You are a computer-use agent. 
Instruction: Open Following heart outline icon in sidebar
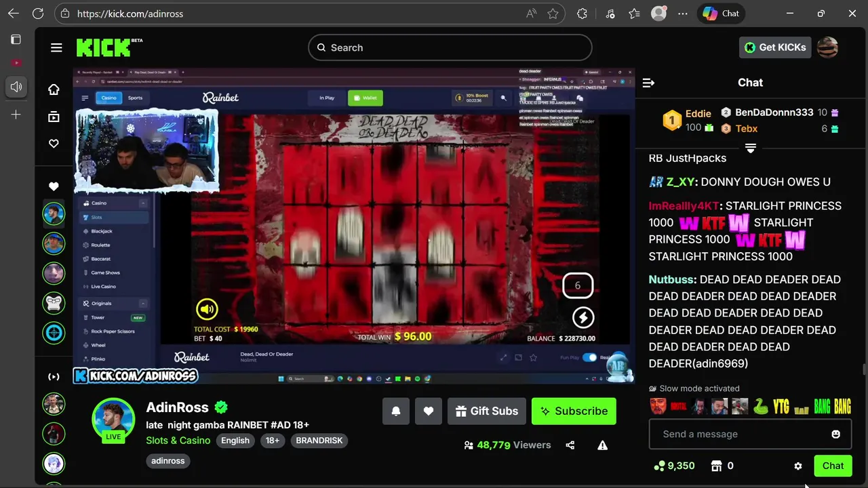[x=54, y=144]
